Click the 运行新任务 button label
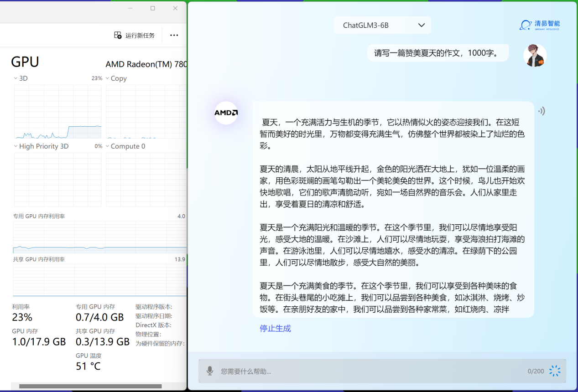 click(x=141, y=35)
